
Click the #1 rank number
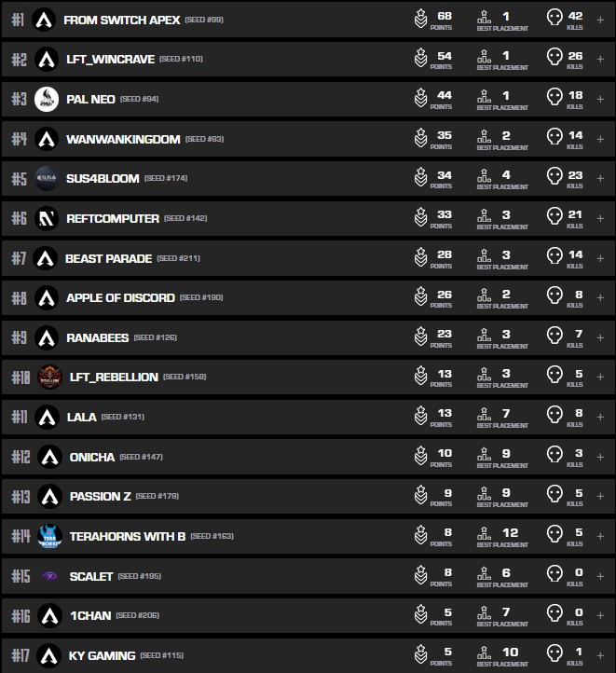click(x=19, y=20)
